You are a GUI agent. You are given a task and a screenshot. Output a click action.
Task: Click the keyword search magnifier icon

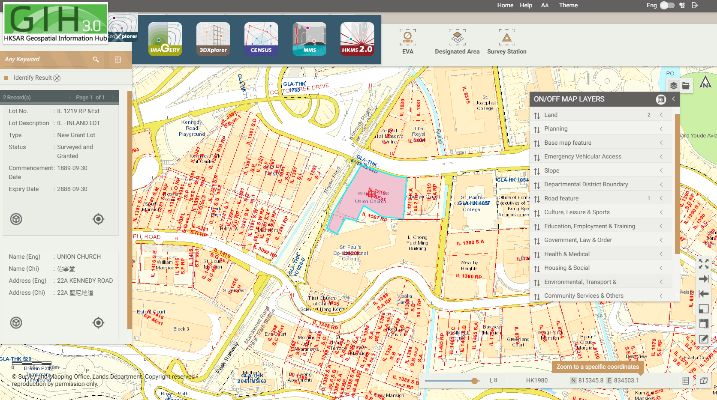[96, 59]
